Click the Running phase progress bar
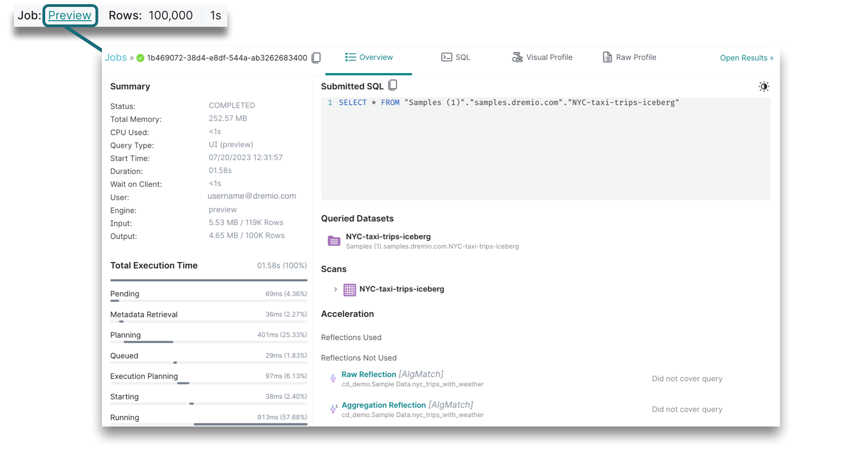This screenshot has width=868, height=450. tap(250, 424)
